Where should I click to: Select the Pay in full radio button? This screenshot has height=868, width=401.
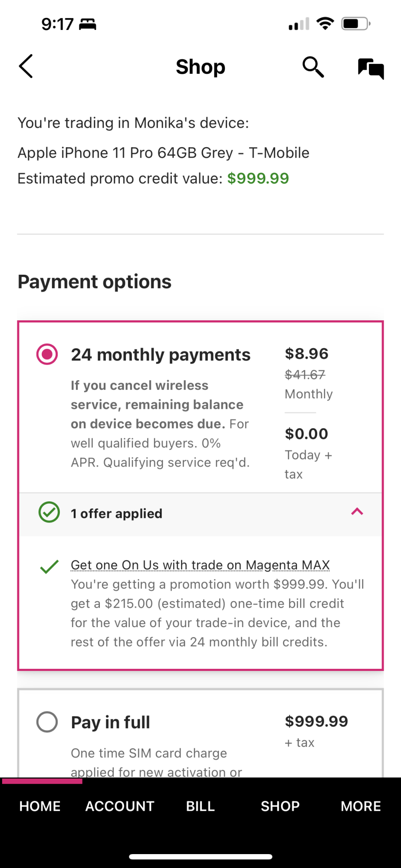(47, 722)
